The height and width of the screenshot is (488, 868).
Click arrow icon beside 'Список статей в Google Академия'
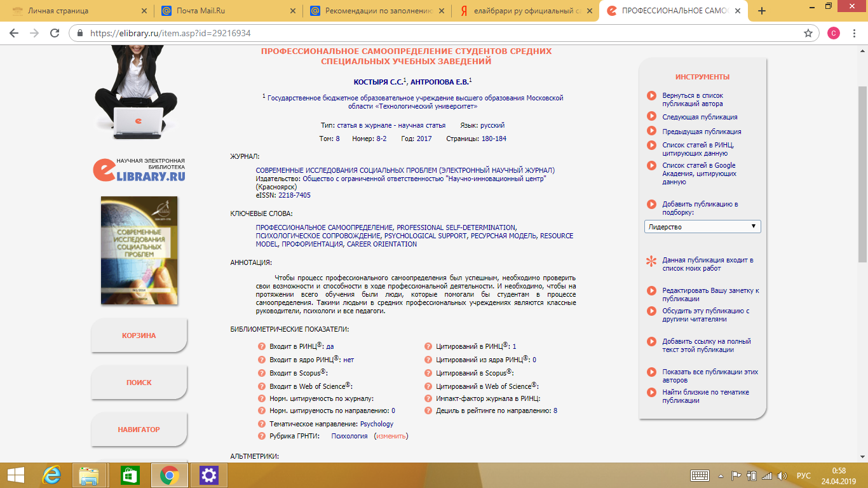(651, 165)
